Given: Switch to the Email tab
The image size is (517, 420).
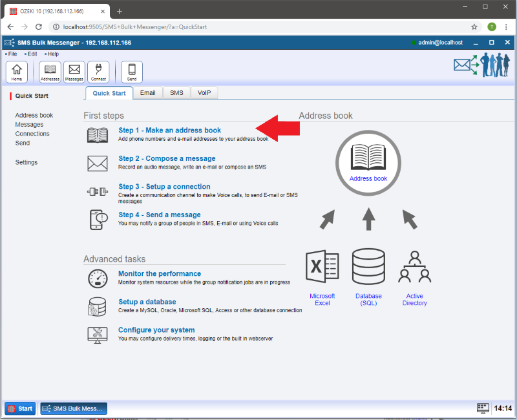Looking at the screenshot, I should pyautogui.click(x=147, y=93).
